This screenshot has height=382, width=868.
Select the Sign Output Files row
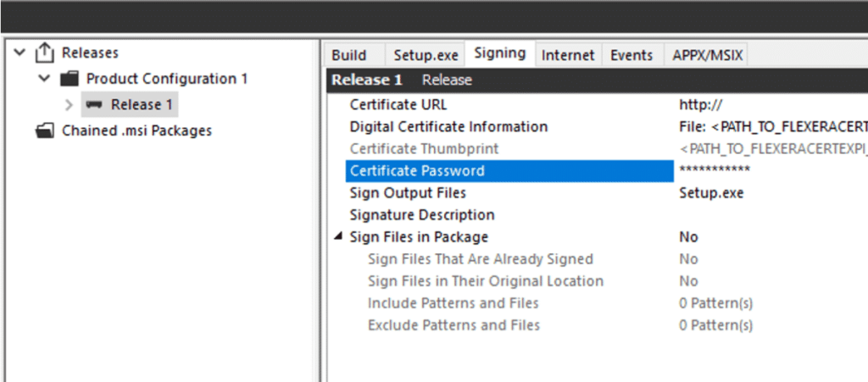(x=408, y=193)
